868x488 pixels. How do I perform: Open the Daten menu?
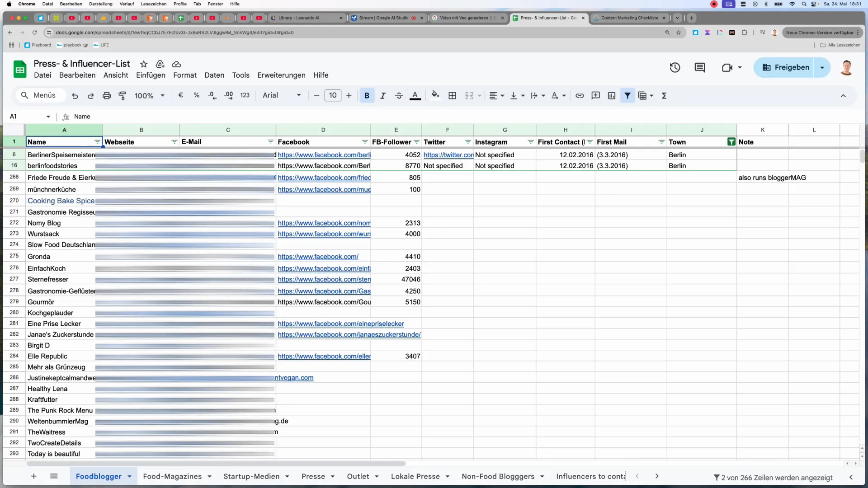click(214, 75)
